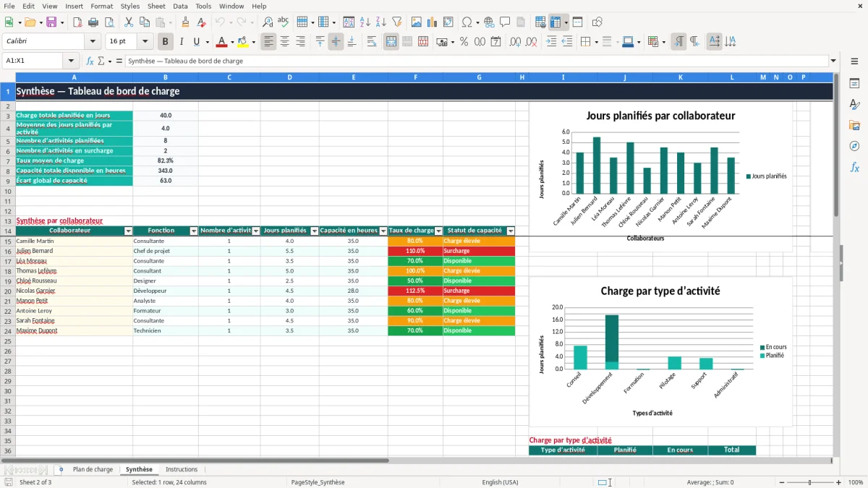Insert an image
The width and height of the screenshot is (868, 488).
(417, 22)
